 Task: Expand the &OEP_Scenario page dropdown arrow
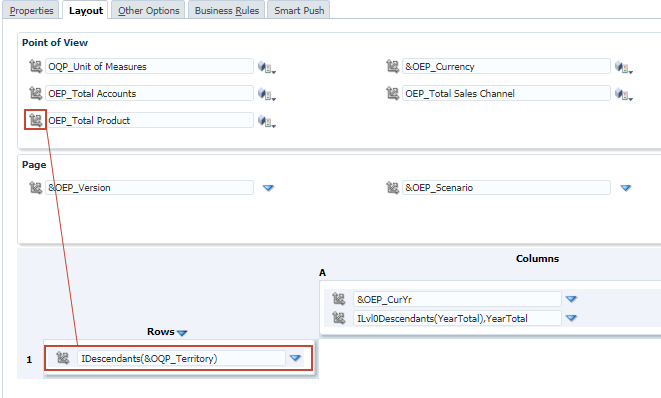(626, 188)
